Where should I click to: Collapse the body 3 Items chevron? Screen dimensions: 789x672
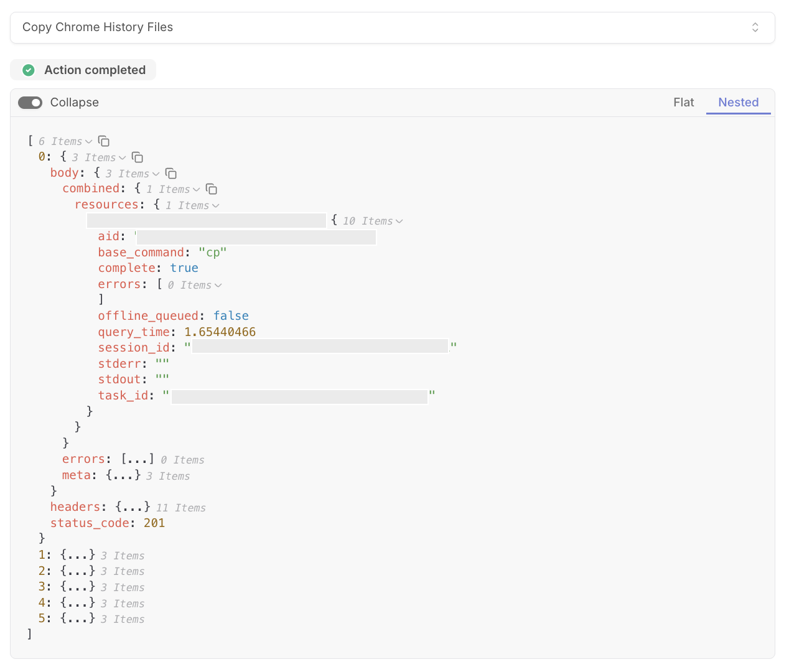pyautogui.click(x=156, y=174)
